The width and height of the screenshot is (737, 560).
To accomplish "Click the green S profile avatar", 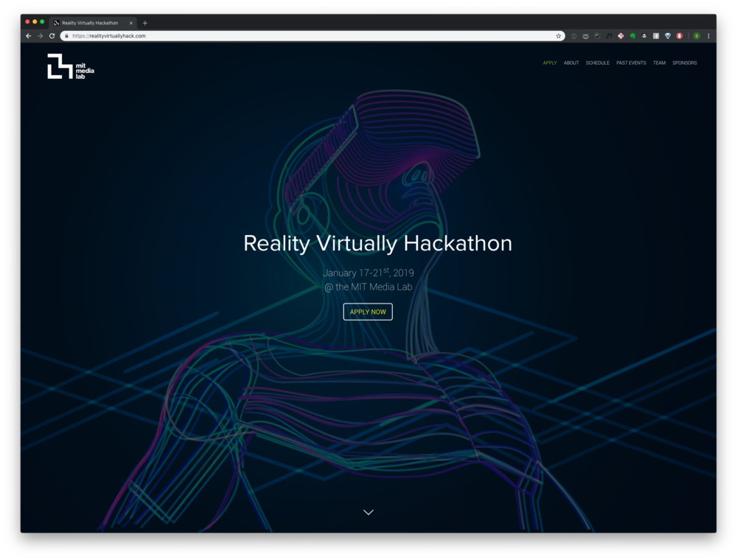I will (696, 35).
